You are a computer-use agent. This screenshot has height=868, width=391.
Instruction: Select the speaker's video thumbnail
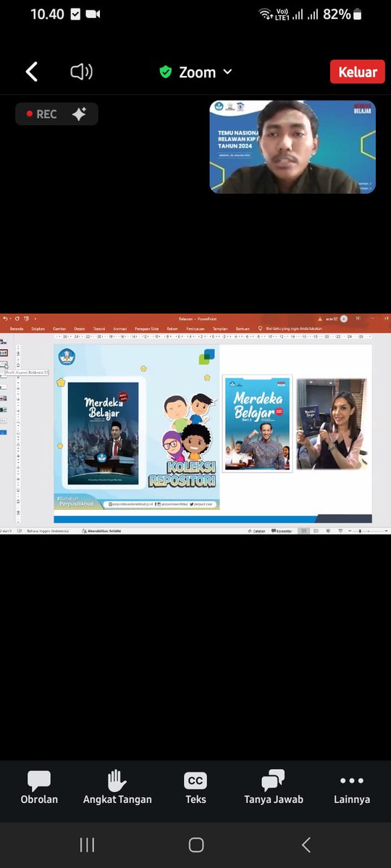point(293,147)
